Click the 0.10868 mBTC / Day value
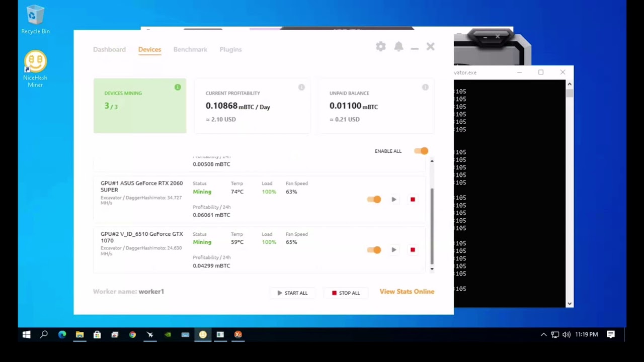 238,106
